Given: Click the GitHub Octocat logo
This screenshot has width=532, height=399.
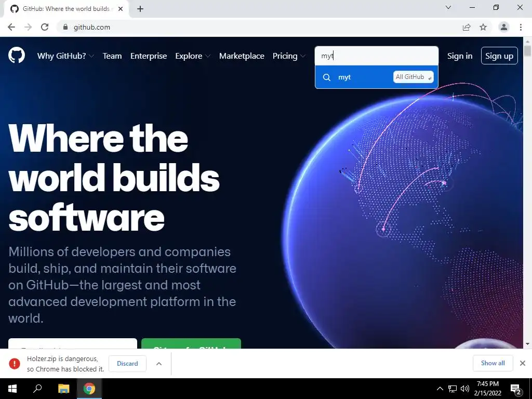Looking at the screenshot, I should 16,56.
